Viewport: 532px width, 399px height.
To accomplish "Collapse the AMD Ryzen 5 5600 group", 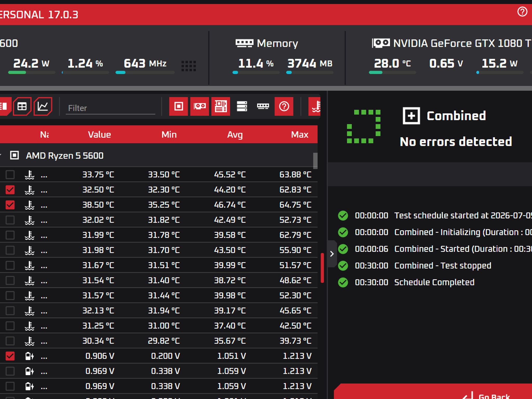I will (x=1, y=155).
